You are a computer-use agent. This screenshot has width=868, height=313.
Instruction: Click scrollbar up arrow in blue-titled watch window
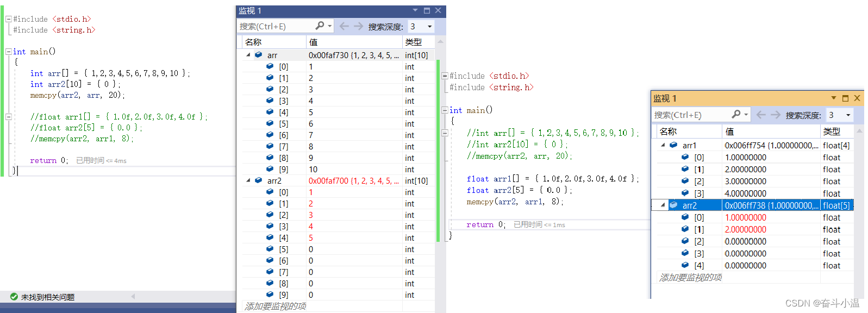[x=440, y=42]
